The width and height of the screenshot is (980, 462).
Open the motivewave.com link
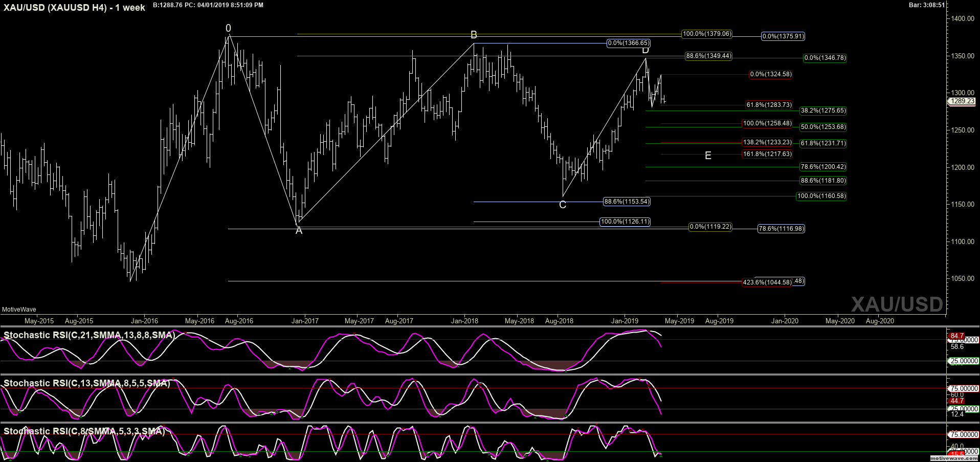coord(954,458)
